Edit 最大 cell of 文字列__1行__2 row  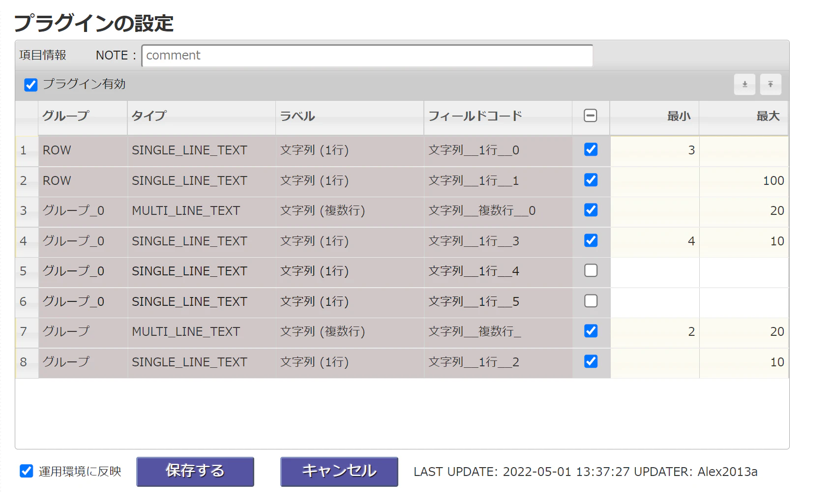(744, 362)
